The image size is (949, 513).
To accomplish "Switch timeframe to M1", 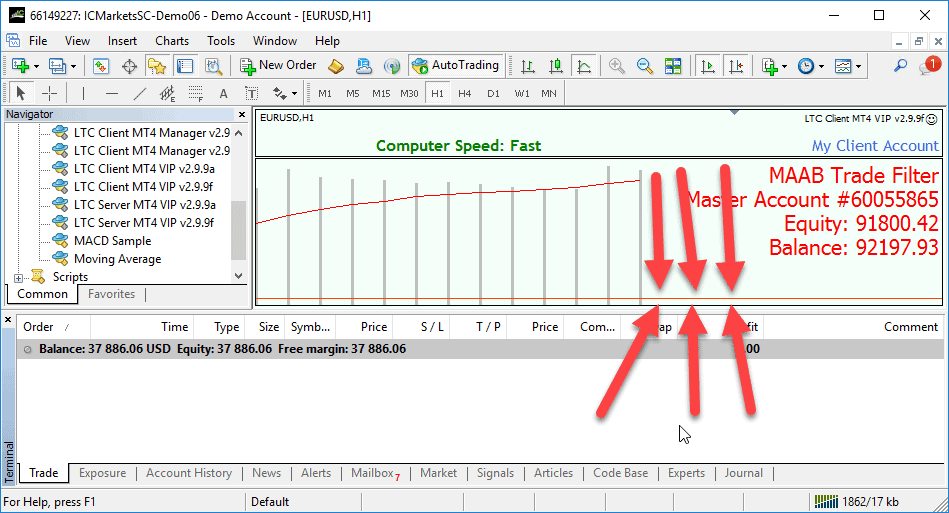I will [x=325, y=93].
